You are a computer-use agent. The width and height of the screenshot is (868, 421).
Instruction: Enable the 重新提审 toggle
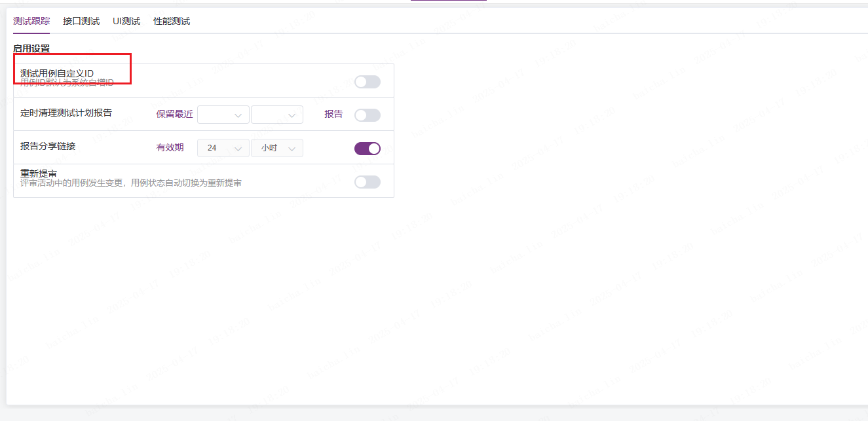click(368, 182)
